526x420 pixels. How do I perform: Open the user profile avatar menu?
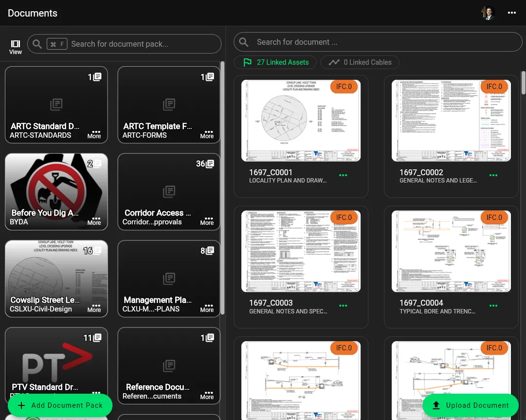click(x=487, y=13)
